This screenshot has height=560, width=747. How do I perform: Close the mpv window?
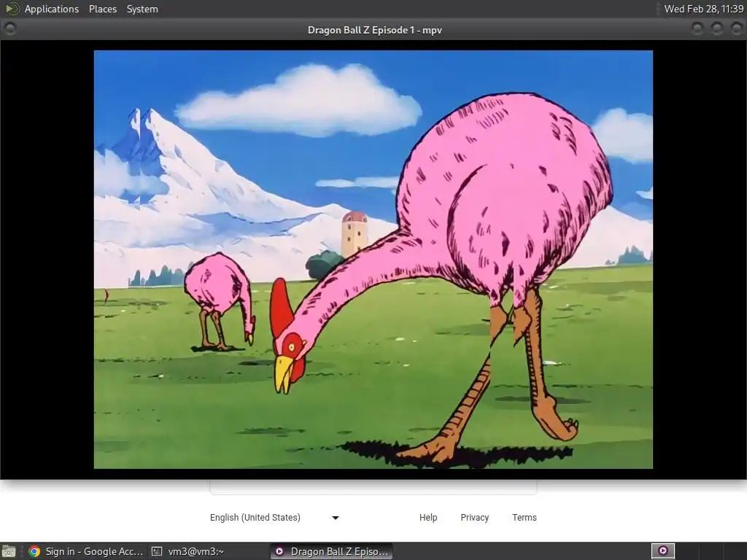[x=736, y=29]
